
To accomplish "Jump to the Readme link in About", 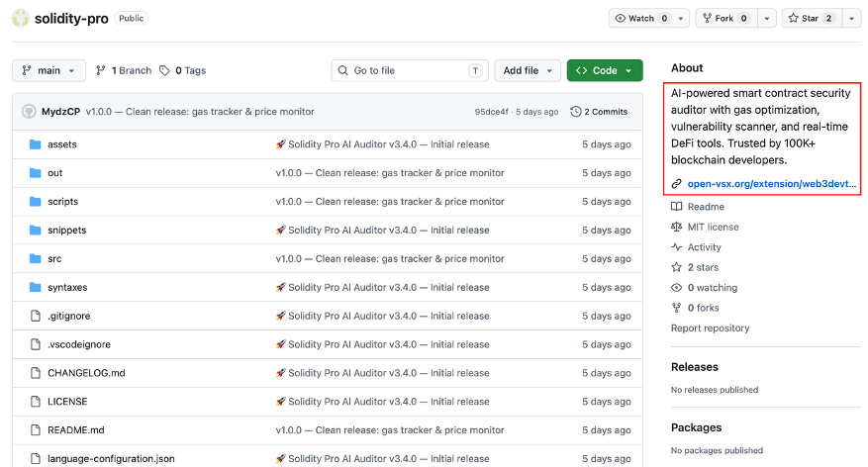I will coord(706,207).
